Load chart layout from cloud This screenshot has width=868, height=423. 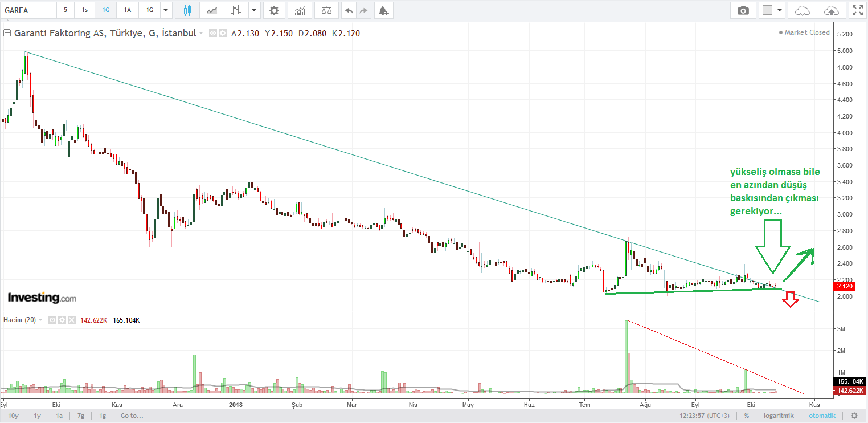point(801,10)
